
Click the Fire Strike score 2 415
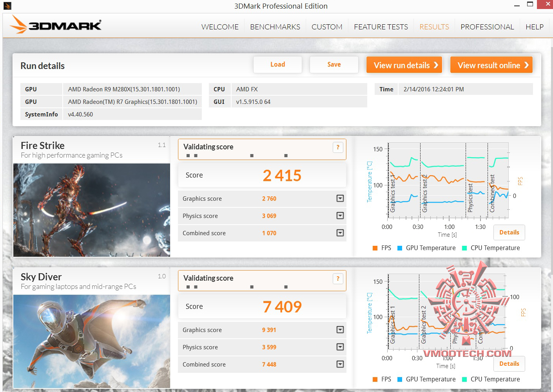point(282,176)
